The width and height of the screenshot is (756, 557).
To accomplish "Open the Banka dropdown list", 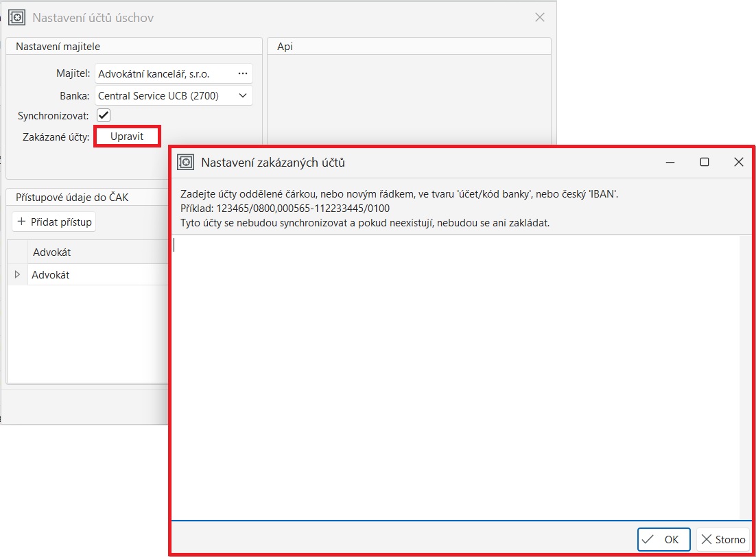I will (242, 96).
